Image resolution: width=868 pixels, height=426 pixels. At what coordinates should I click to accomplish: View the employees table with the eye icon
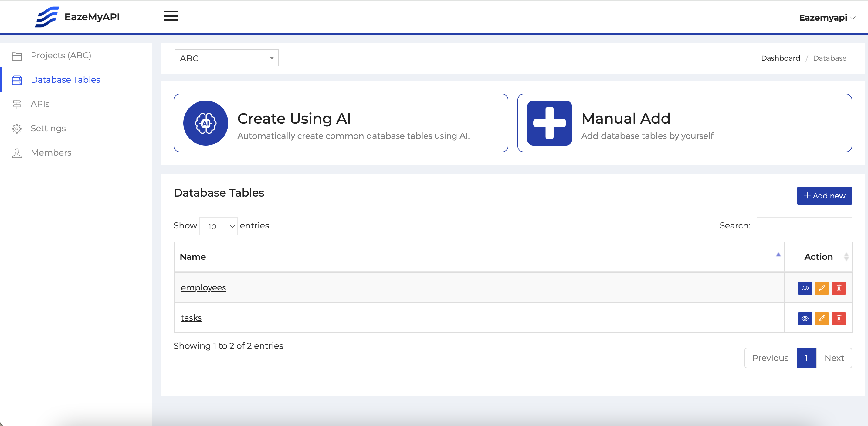tap(805, 288)
